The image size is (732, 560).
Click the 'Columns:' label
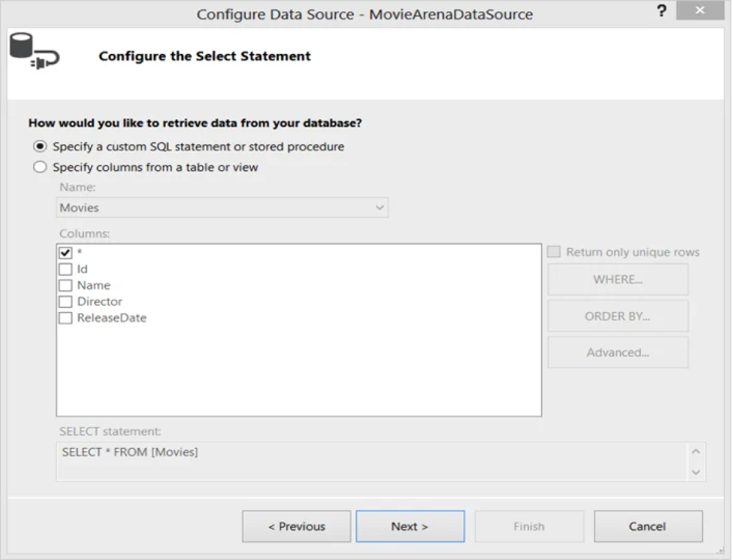pos(84,233)
